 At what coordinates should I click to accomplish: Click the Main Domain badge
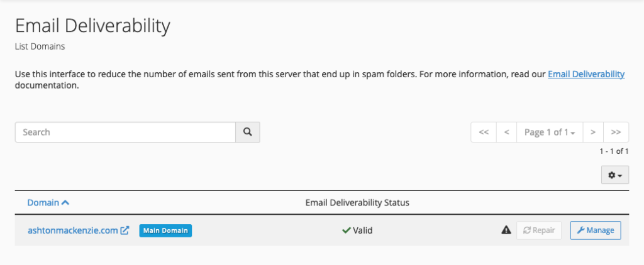point(165,230)
